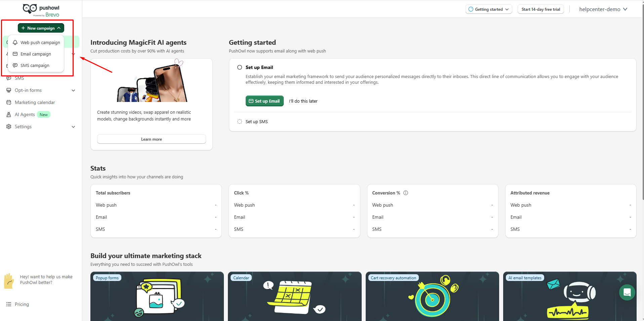Expand the Opt-in forms submenu chevron
The width and height of the screenshot is (644, 321).
coord(73,90)
